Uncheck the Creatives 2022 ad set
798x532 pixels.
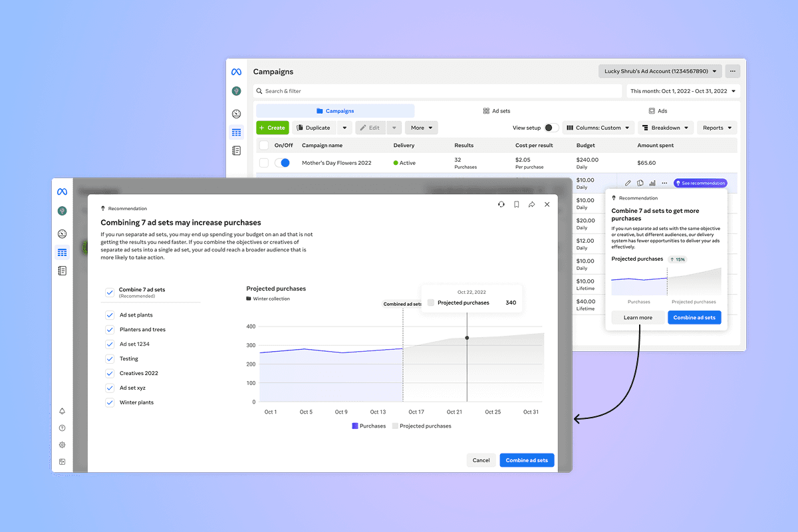(x=110, y=373)
